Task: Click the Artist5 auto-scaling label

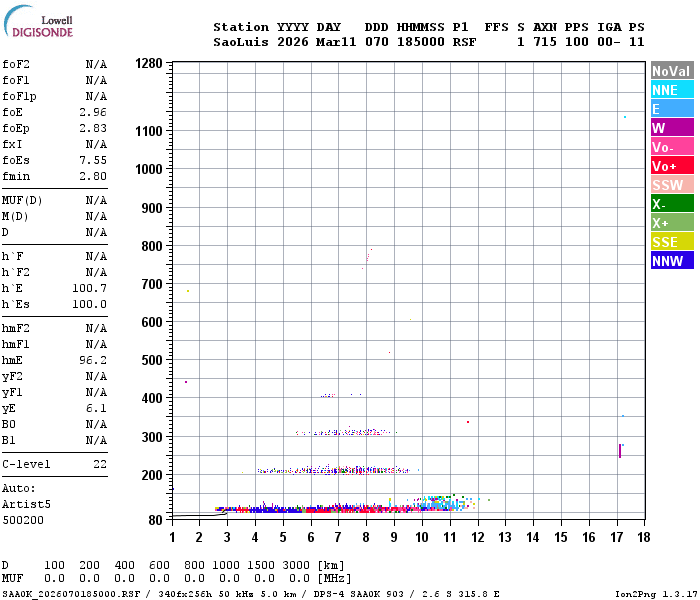Action: [26, 504]
